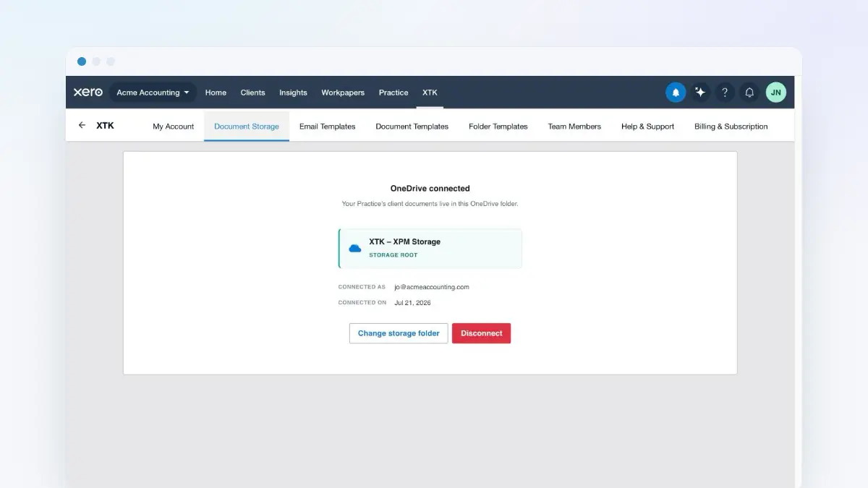
Task: Click the Jul 21, 2026 date
Action: [x=412, y=303]
